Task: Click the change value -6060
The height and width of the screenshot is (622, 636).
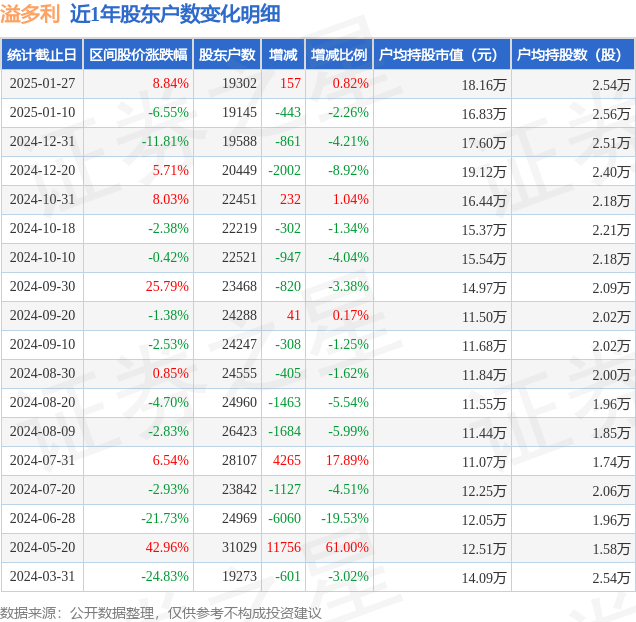Action: coord(284,519)
